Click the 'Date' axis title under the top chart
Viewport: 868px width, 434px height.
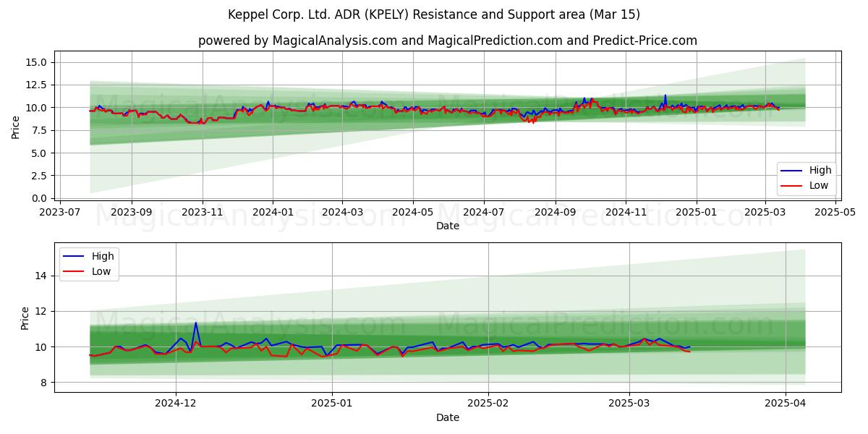pos(448,226)
